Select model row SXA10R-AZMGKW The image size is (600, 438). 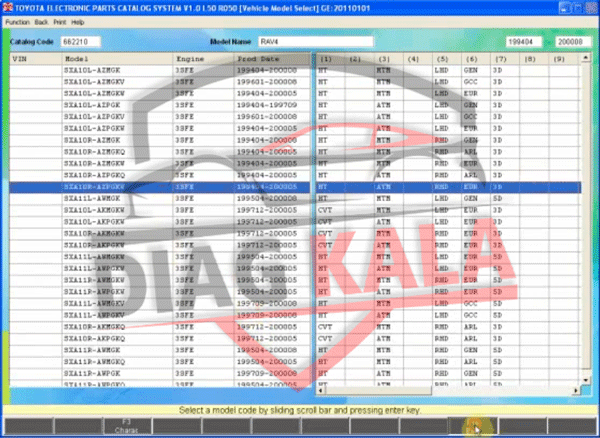pyautogui.click(x=295, y=164)
